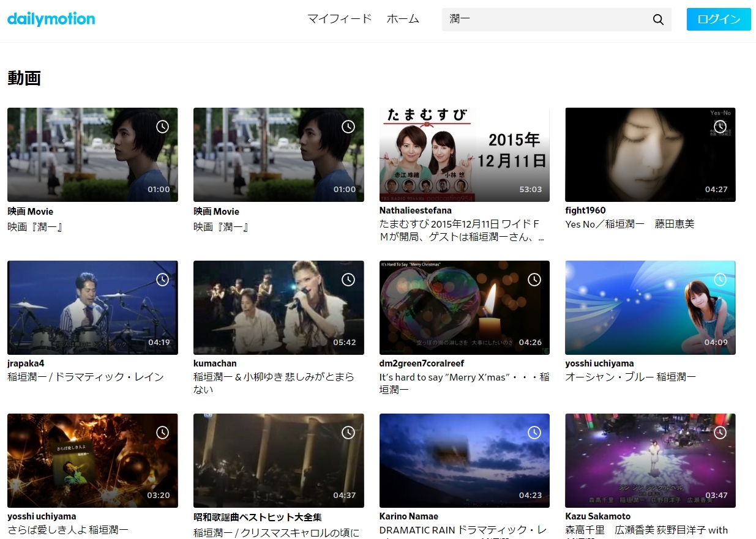756x539 pixels.
Task: Click watch later clock on 悲しみがとまらない video
Action: [x=348, y=280]
